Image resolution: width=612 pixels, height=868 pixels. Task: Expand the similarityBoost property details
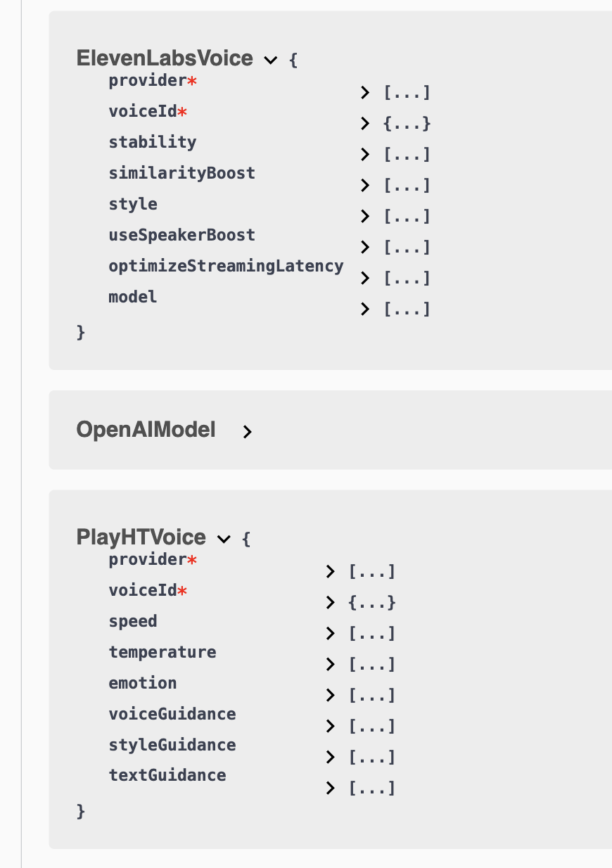click(365, 185)
